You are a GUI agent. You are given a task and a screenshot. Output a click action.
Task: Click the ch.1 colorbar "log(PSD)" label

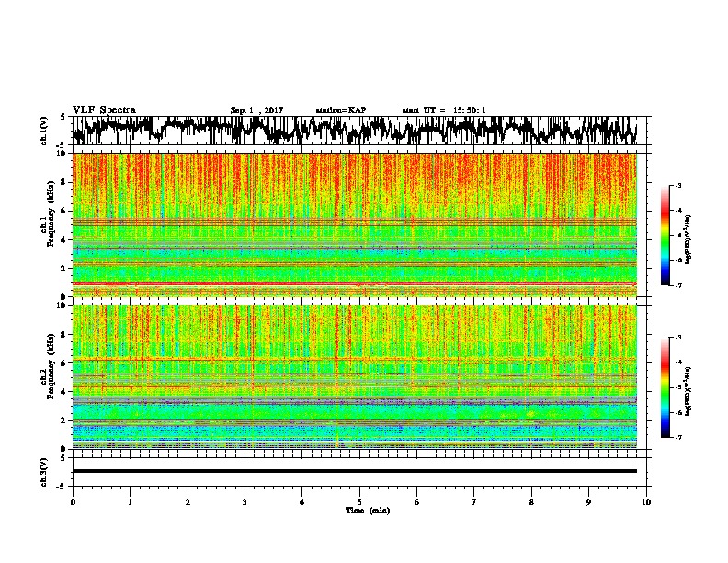688,239
